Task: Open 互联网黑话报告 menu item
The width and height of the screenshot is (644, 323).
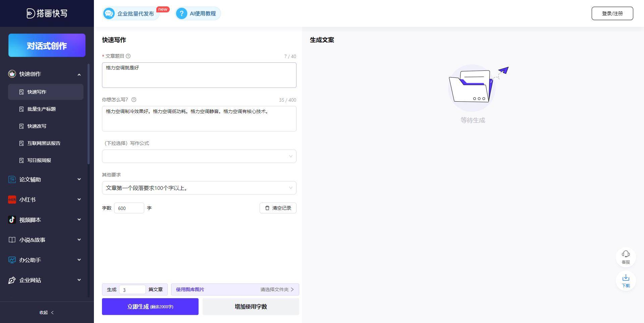Action: pyautogui.click(x=44, y=143)
